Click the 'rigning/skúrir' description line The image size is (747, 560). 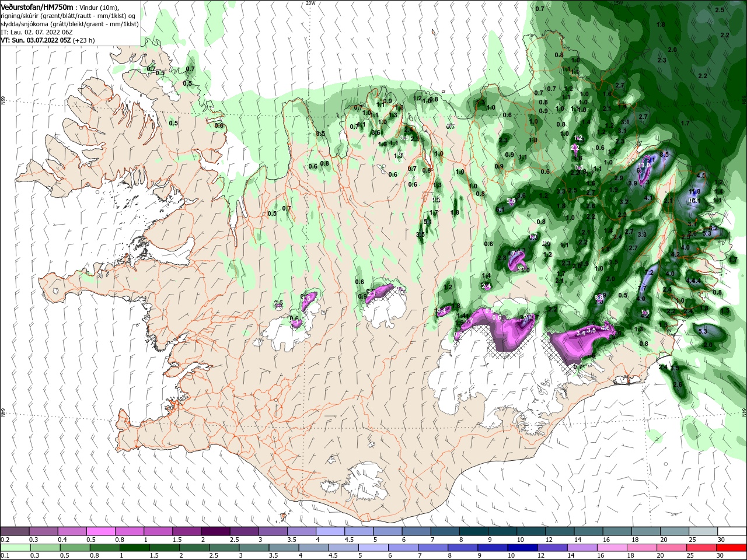click(x=68, y=15)
